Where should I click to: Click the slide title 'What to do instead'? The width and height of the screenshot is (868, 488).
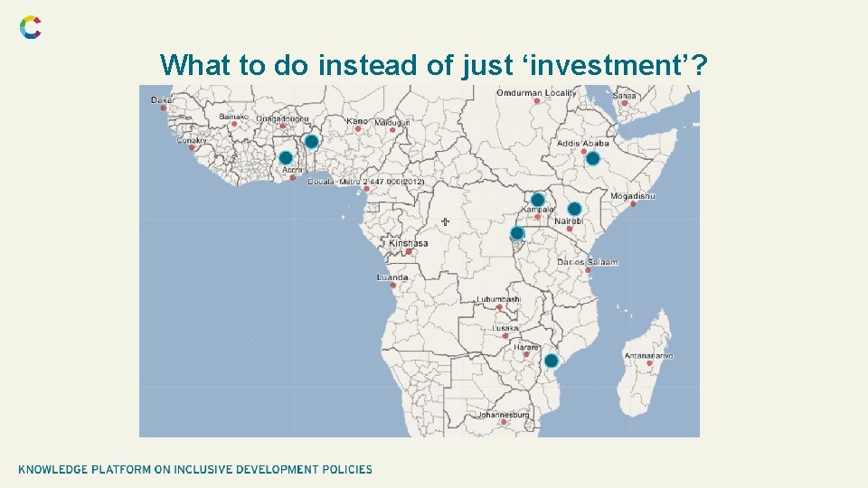tap(433, 65)
